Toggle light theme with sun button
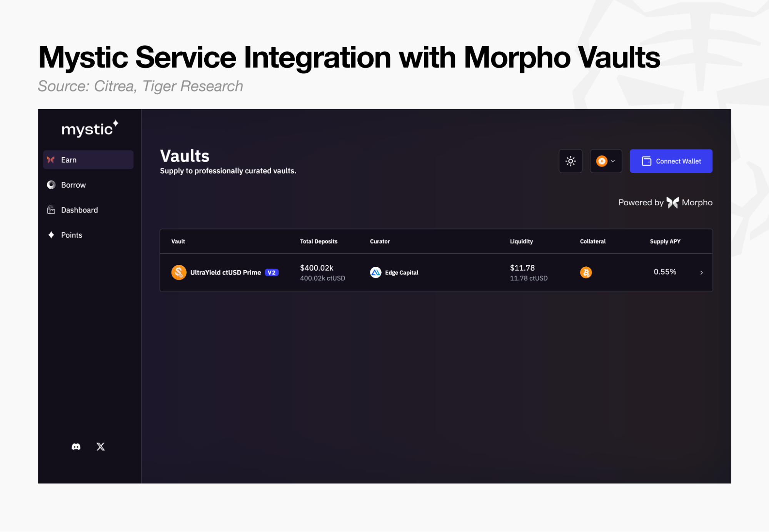 point(570,161)
